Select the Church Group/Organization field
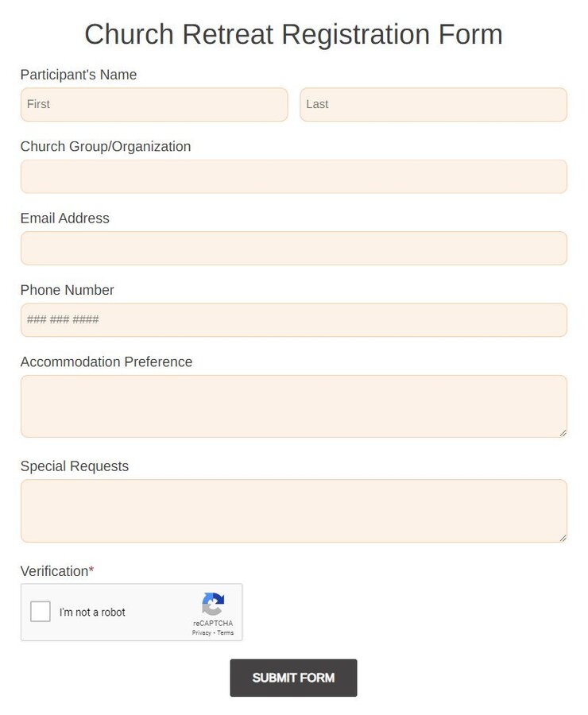Screen dimensions: 588x715 coord(293,176)
